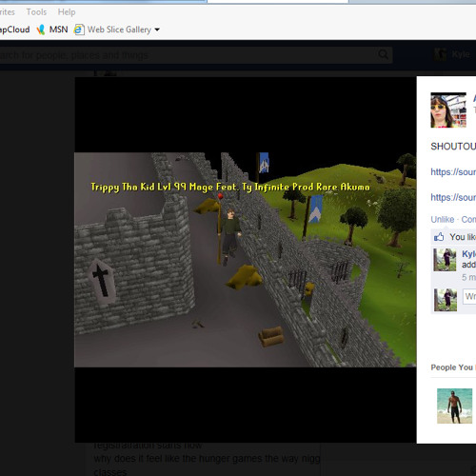Click the 'You like' text row
The image size is (476, 476).
pos(463,237)
